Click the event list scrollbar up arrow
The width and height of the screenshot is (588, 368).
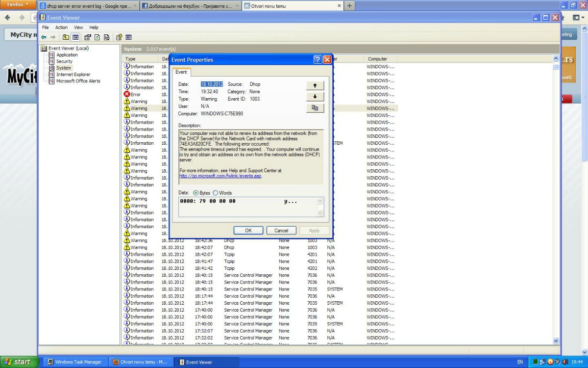[x=556, y=59]
